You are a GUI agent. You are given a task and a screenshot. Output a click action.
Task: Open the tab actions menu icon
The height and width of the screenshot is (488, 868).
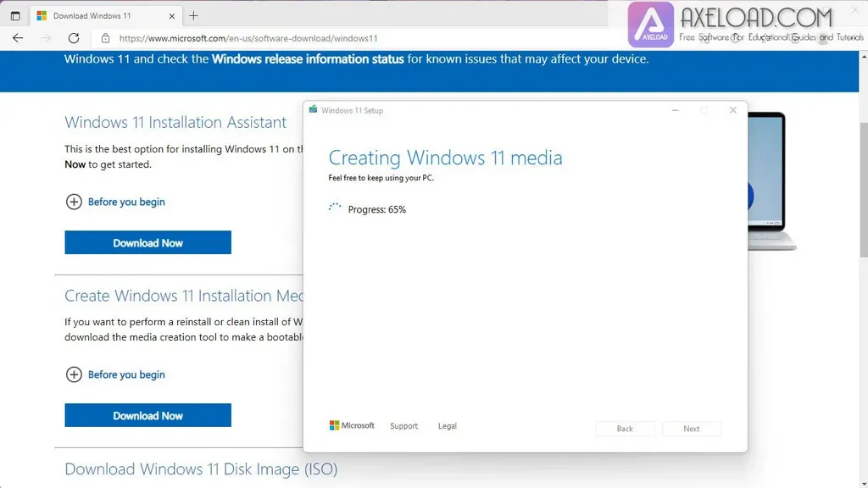click(15, 16)
